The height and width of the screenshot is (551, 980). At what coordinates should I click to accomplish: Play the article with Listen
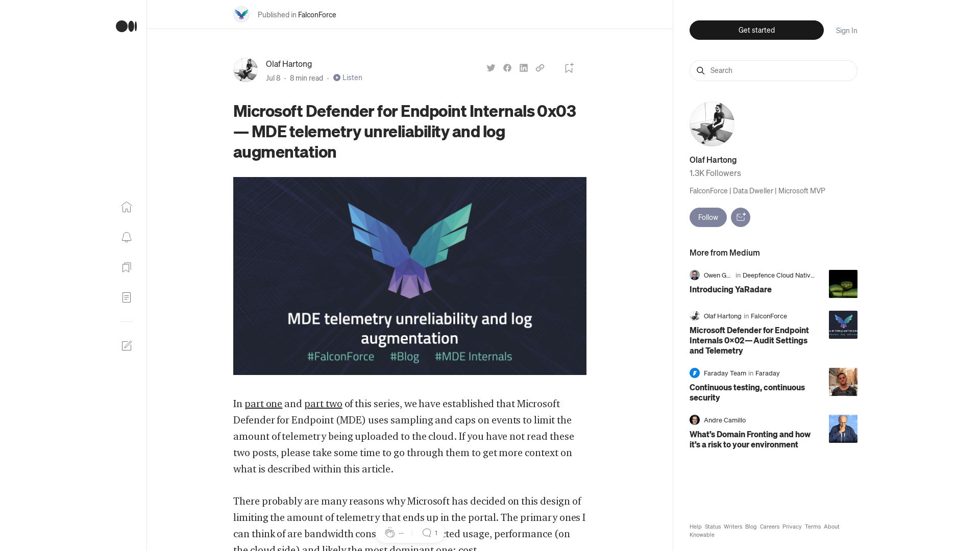pyautogui.click(x=348, y=78)
